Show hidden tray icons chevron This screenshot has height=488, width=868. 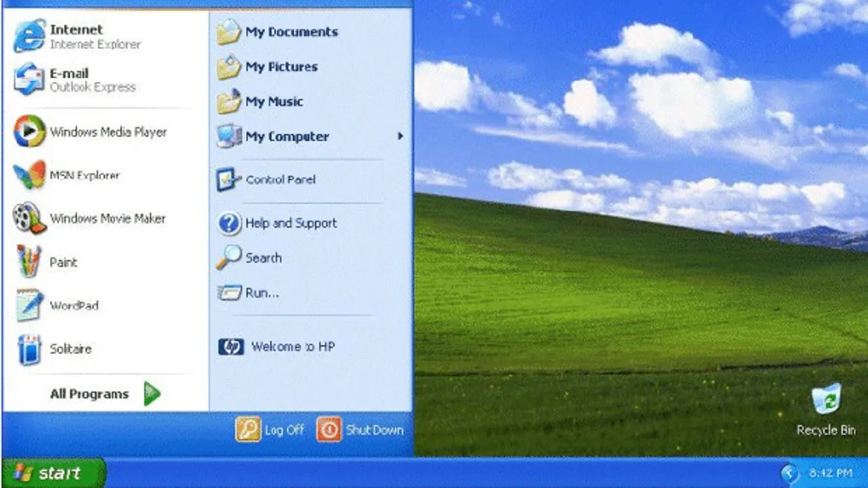(789, 472)
